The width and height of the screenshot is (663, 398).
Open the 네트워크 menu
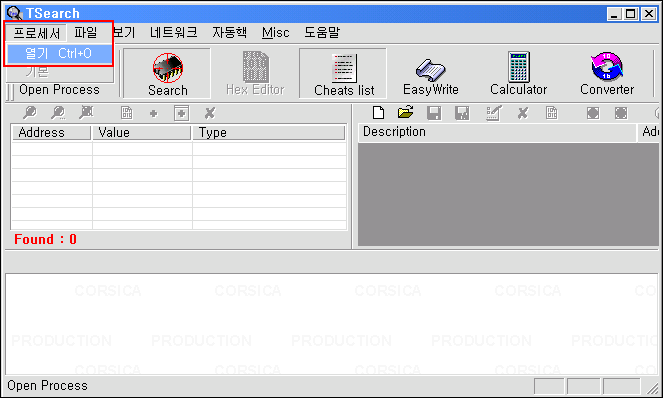click(174, 33)
